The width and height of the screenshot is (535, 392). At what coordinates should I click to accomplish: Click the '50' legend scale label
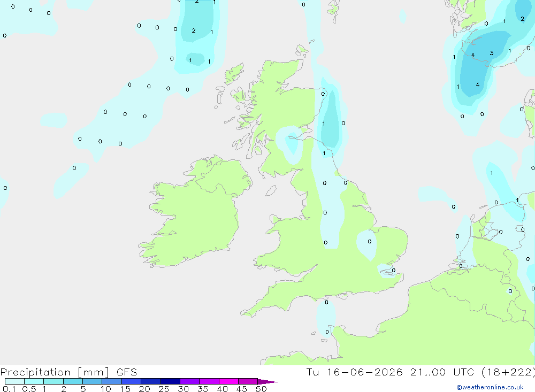(261, 389)
